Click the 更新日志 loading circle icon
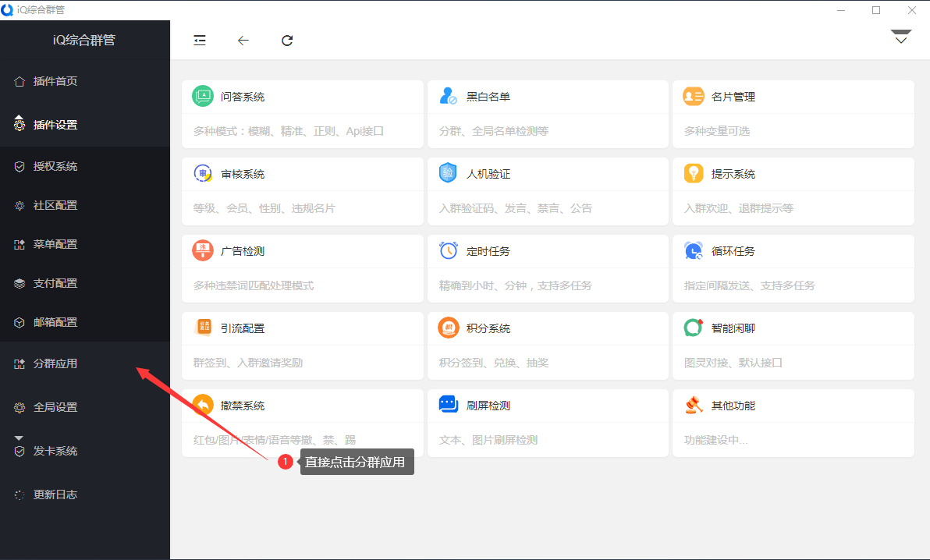 [x=20, y=494]
